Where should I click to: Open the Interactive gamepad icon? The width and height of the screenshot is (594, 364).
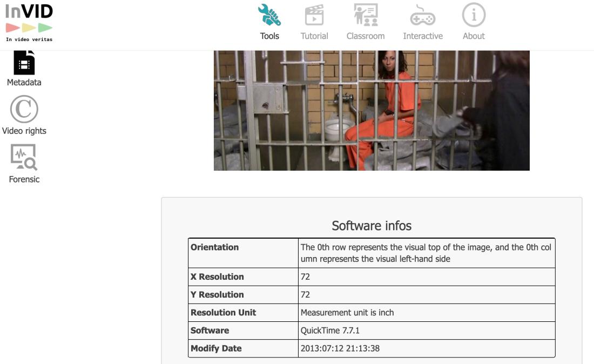point(422,15)
